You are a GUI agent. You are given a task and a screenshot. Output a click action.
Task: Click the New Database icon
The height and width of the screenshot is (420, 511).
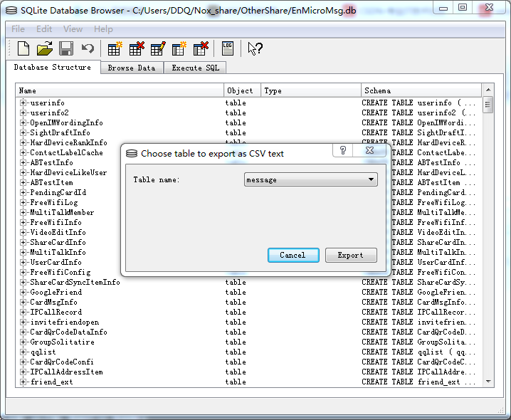23,48
